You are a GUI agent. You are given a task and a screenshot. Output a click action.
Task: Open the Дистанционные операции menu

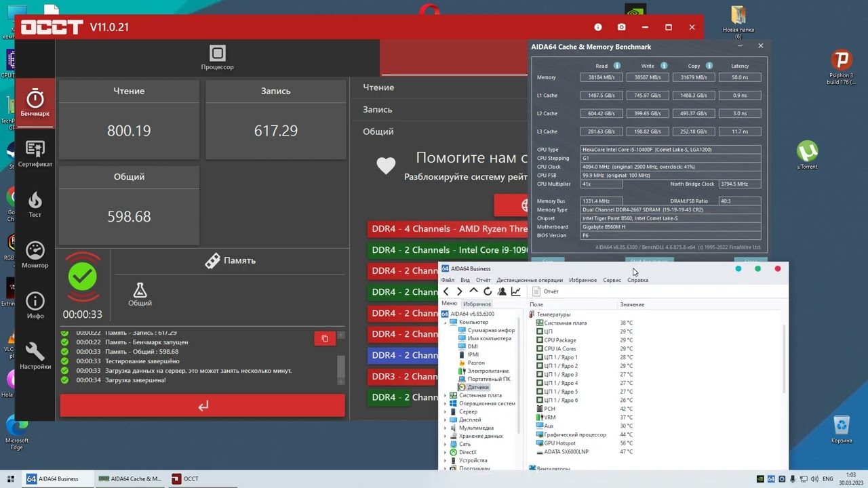pos(530,280)
